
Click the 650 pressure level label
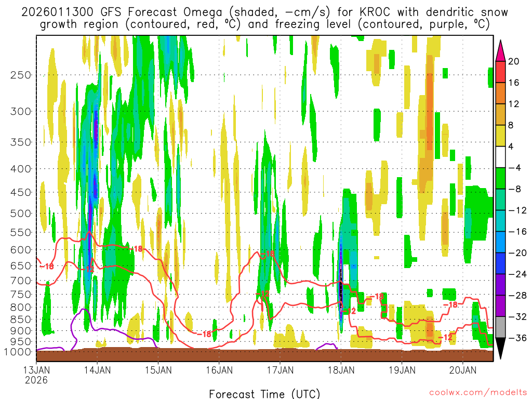click(x=21, y=265)
